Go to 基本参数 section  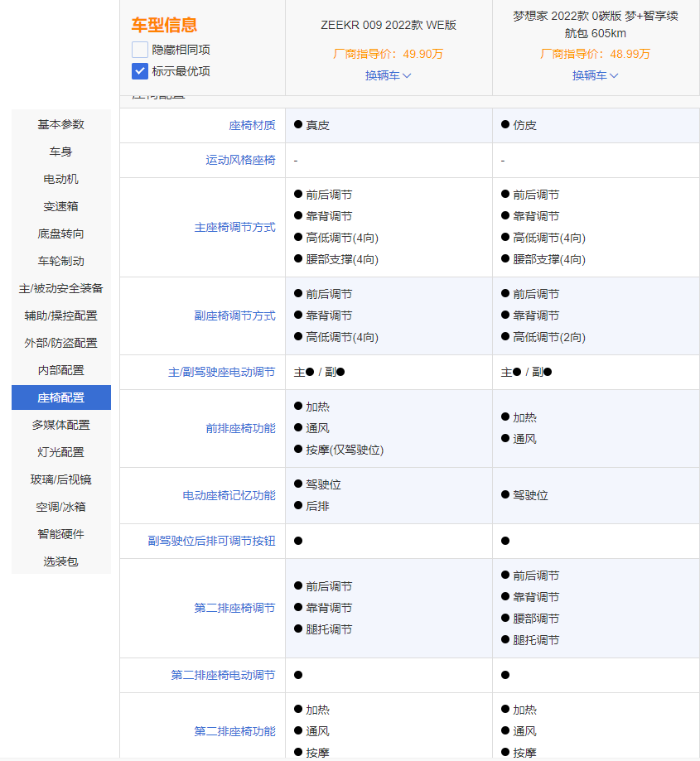60,124
